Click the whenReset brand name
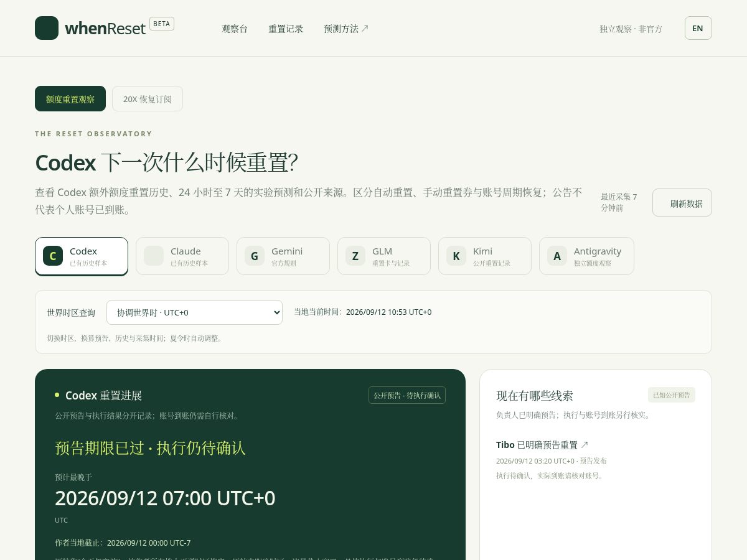Viewport: 747px width, 560px height. click(x=105, y=28)
